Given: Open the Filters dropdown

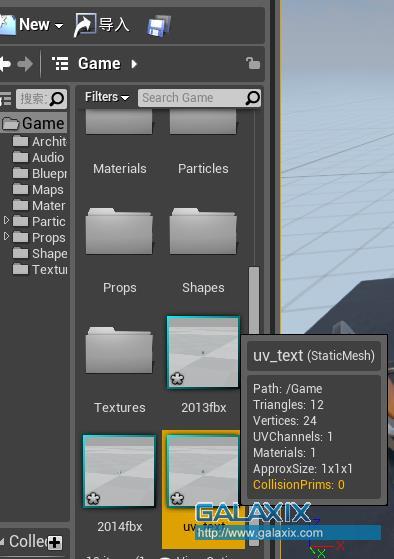Looking at the screenshot, I should coord(107,97).
